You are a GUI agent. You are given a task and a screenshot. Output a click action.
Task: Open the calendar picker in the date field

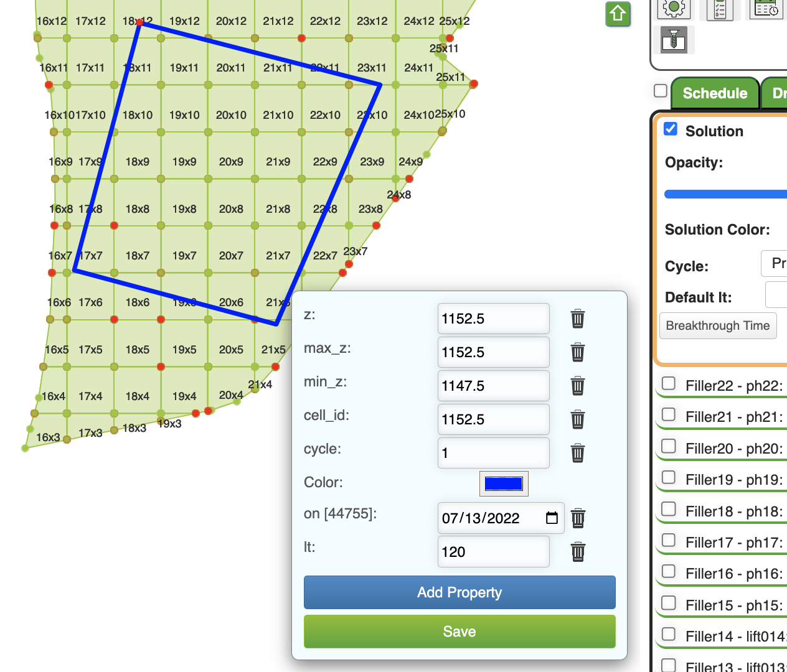(x=552, y=517)
